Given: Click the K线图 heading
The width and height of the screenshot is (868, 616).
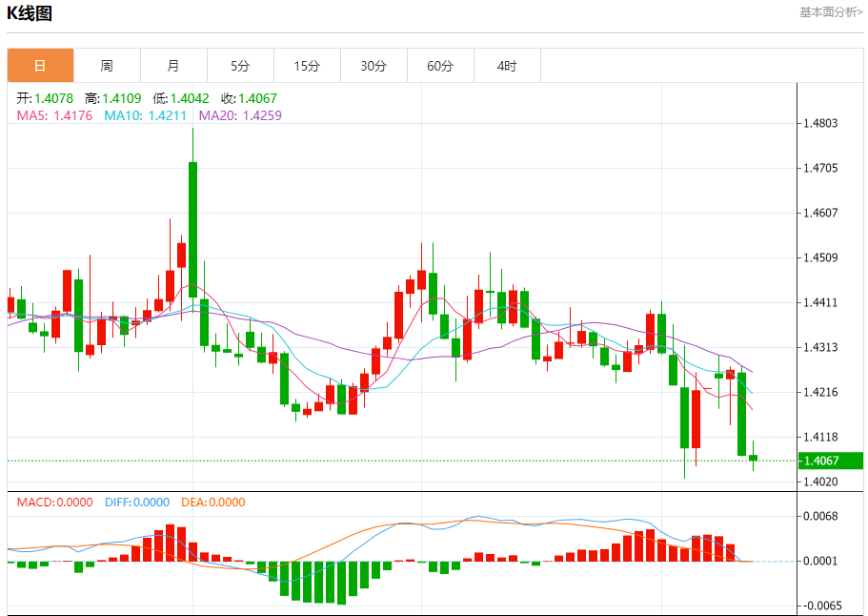Looking at the screenshot, I should coord(30,13).
